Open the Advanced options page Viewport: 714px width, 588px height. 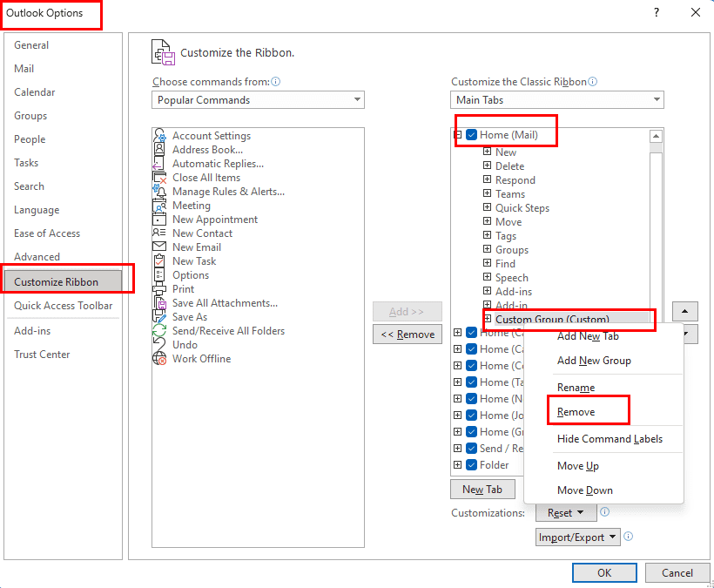point(37,257)
